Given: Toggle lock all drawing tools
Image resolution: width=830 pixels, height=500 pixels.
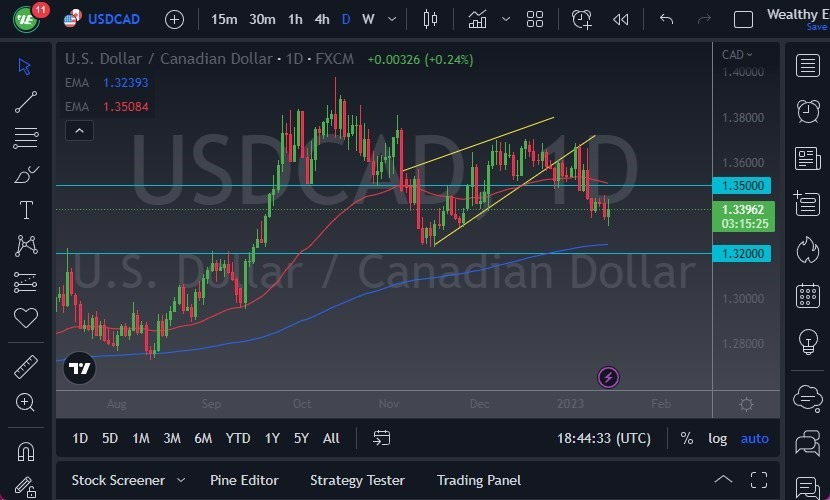Looking at the screenshot, I should pyautogui.click(x=24, y=487).
